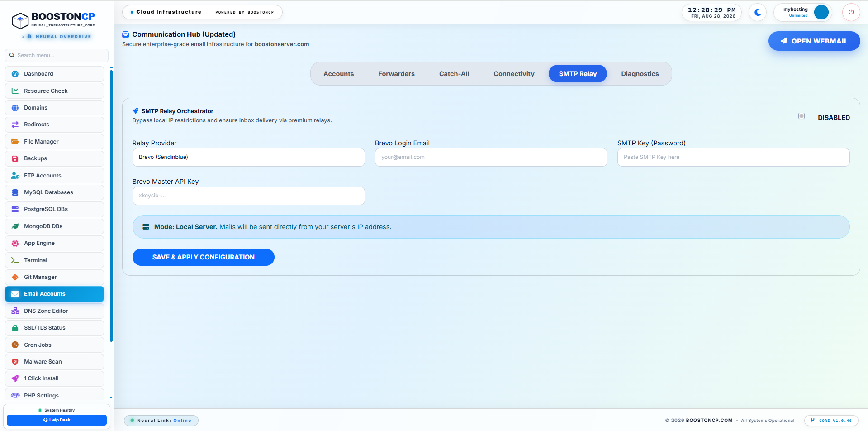Click the Open Webmail button

pyautogui.click(x=814, y=41)
